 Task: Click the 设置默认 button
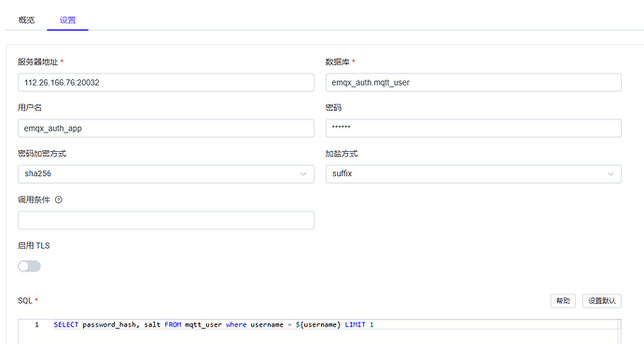602,301
